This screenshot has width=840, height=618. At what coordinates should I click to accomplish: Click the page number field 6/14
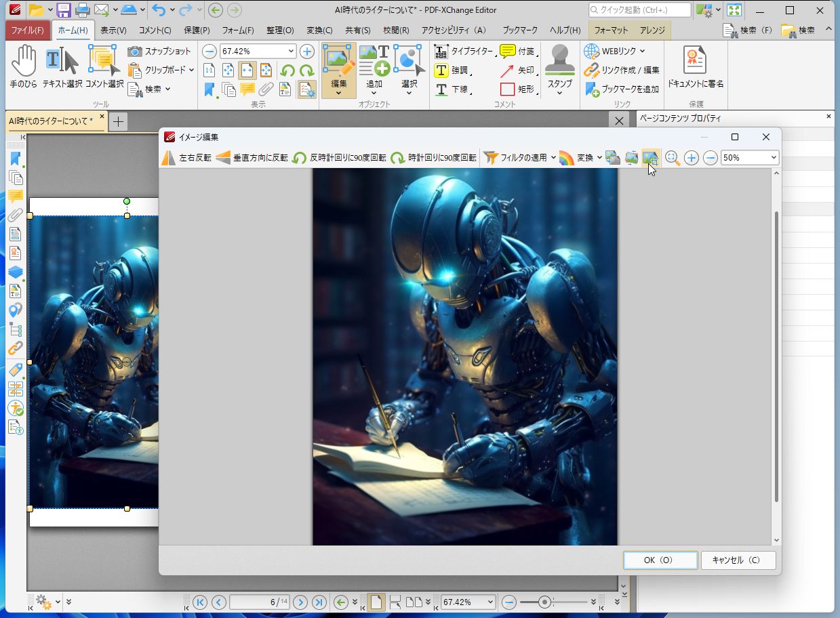(260, 602)
